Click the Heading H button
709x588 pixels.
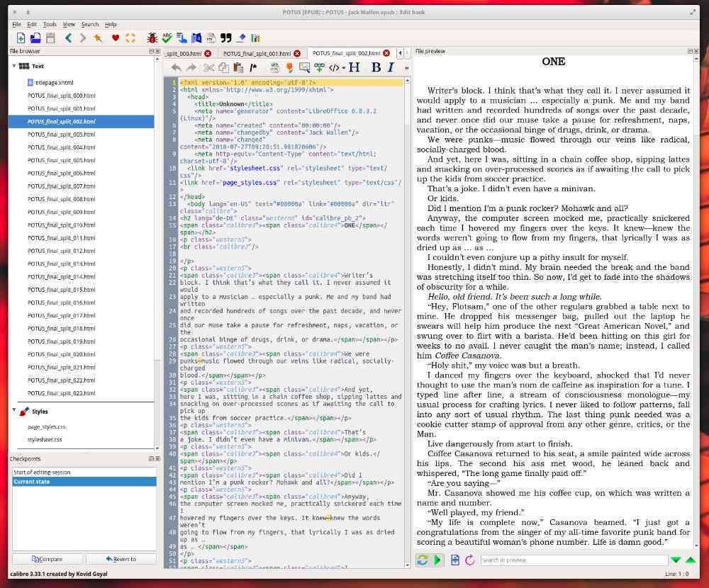(x=354, y=67)
